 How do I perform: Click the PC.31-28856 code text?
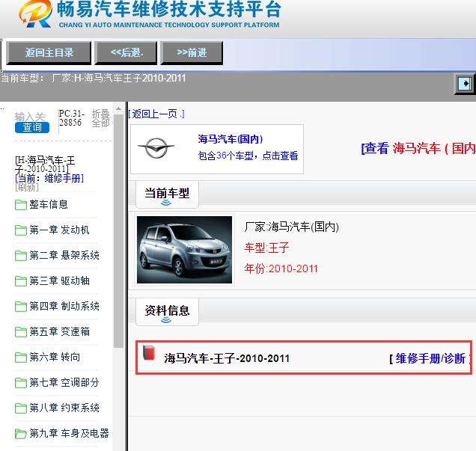click(x=71, y=118)
